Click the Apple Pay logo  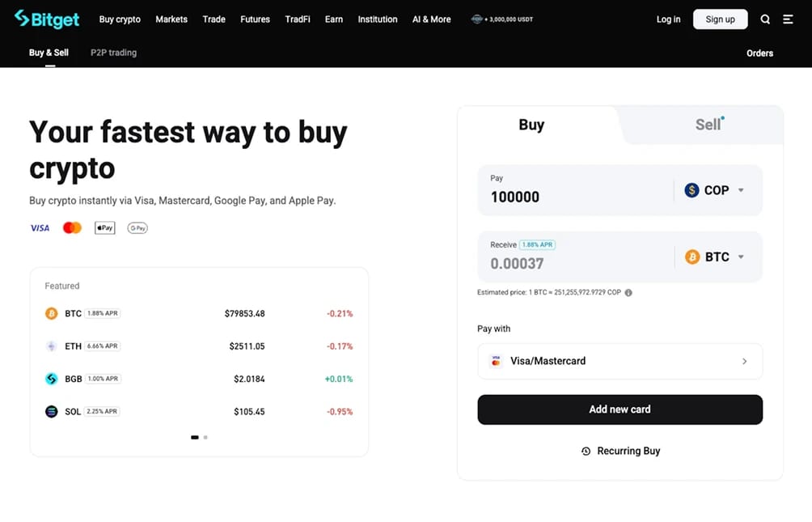[x=104, y=228]
